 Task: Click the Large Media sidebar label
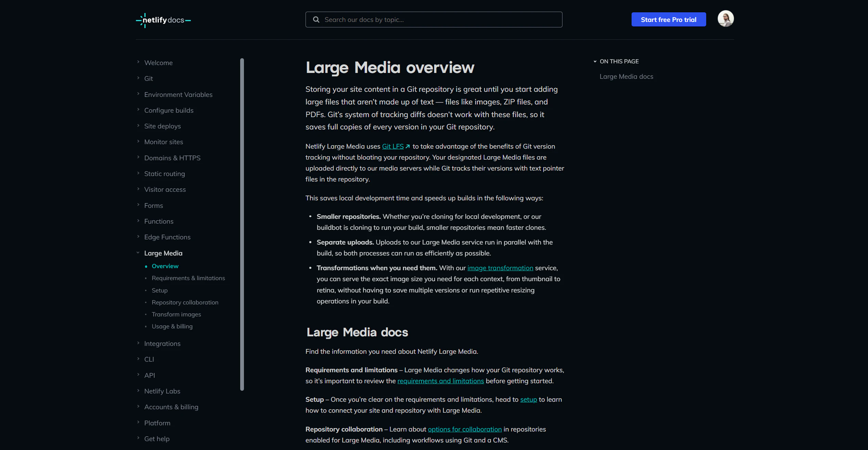(163, 253)
